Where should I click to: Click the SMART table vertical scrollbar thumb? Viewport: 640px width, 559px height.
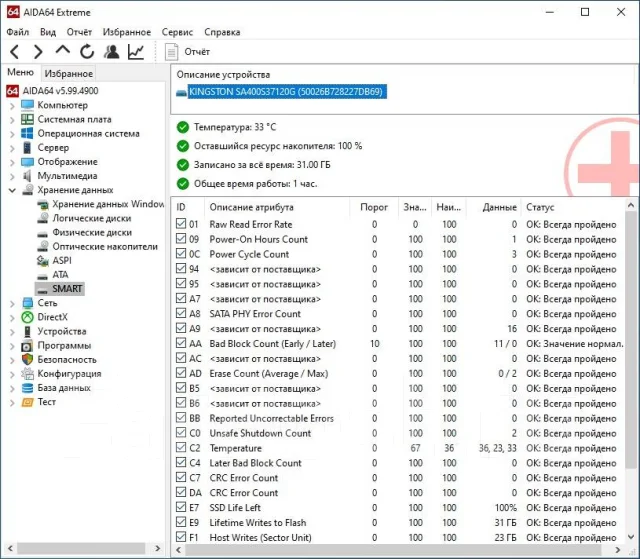point(630,339)
